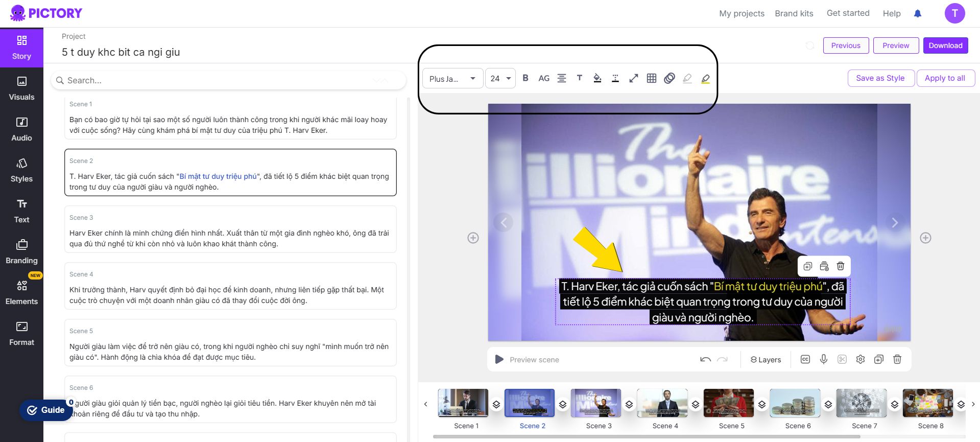Delete the caption text box
The width and height of the screenshot is (980, 442).
pos(841,266)
